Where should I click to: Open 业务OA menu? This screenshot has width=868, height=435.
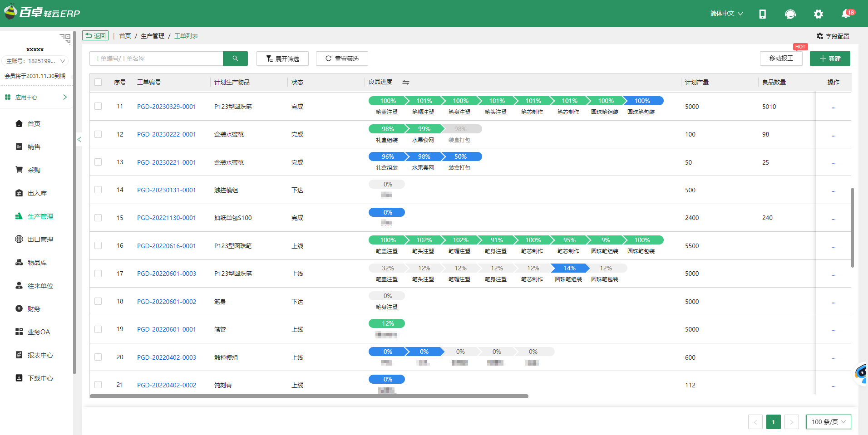click(x=39, y=332)
